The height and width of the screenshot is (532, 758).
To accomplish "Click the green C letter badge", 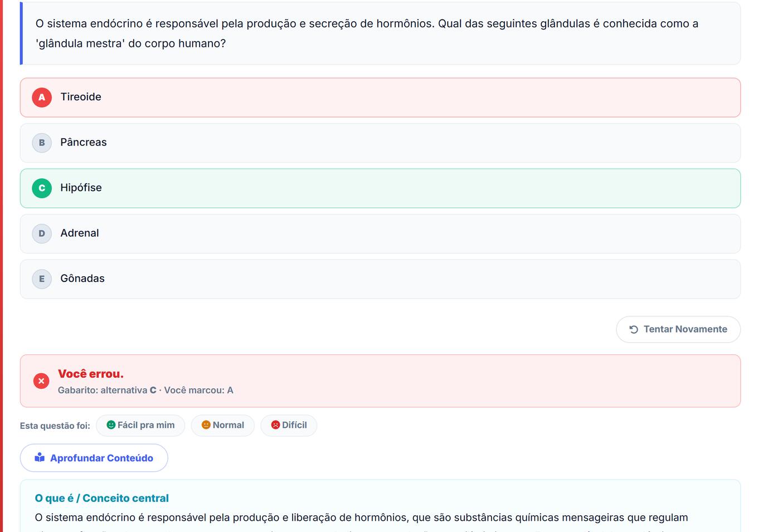I will click(42, 188).
